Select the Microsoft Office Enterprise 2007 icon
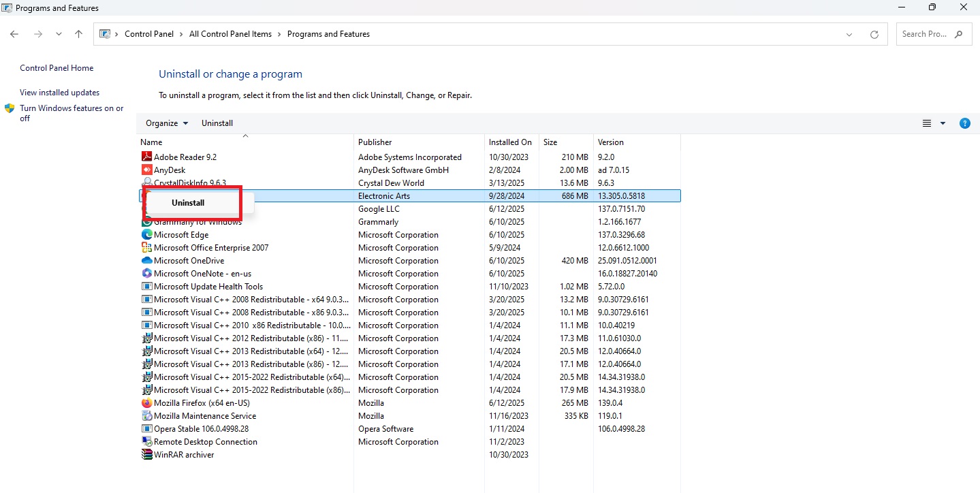The width and height of the screenshot is (980, 493). point(146,247)
